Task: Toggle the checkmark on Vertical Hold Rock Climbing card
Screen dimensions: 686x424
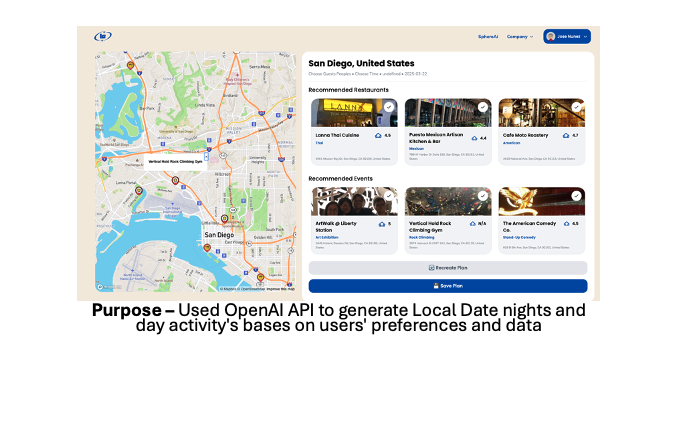Action: pyautogui.click(x=483, y=196)
